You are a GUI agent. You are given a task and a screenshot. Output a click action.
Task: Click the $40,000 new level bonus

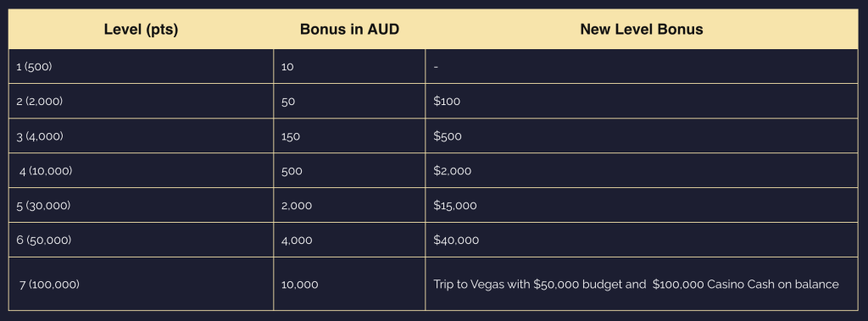tap(456, 241)
